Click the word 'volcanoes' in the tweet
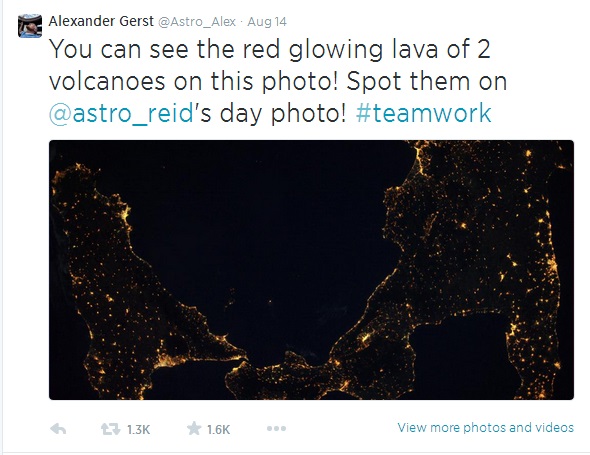Image resolution: width=590 pixels, height=455 pixels. (x=107, y=81)
